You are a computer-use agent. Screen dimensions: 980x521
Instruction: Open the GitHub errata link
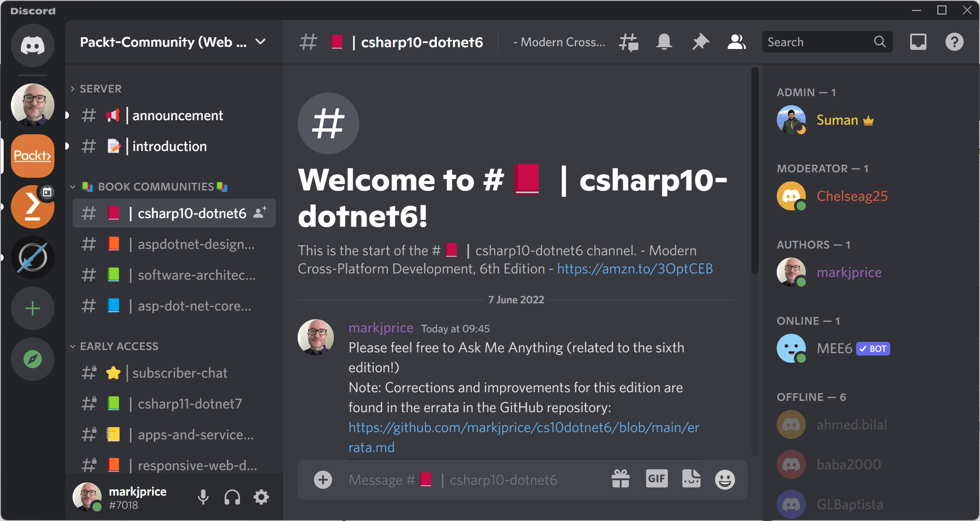(524, 428)
